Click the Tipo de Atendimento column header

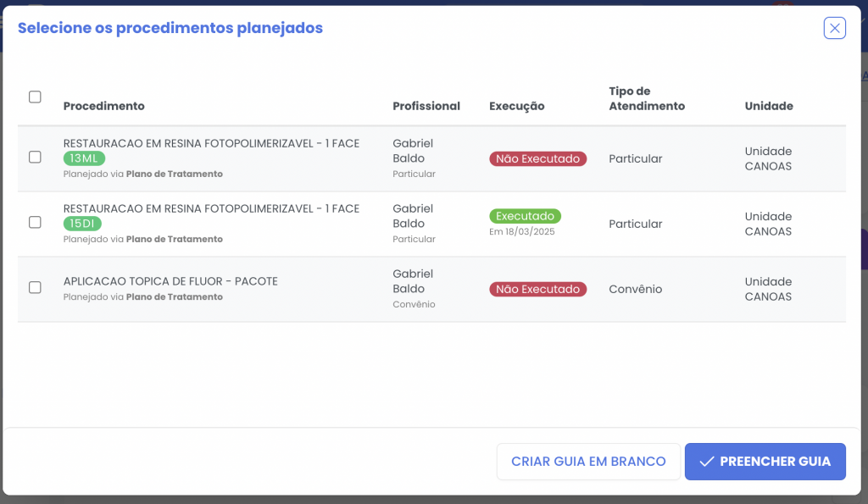click(646, 98)
